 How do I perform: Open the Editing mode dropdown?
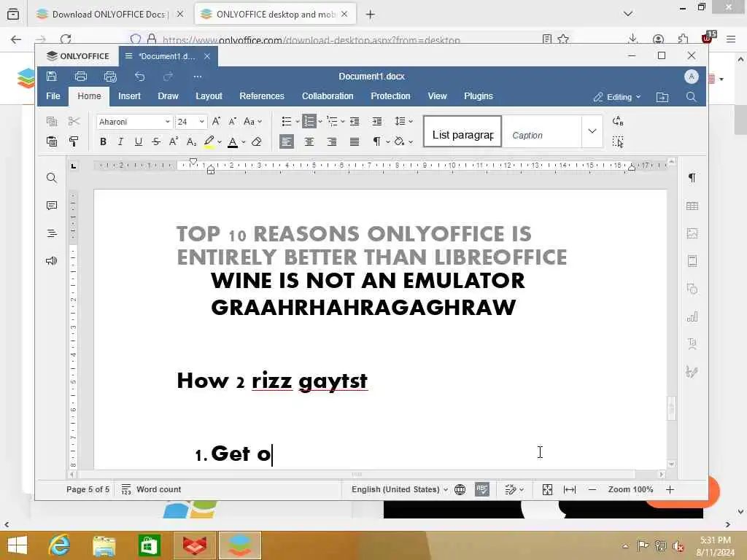click(617, 97)
